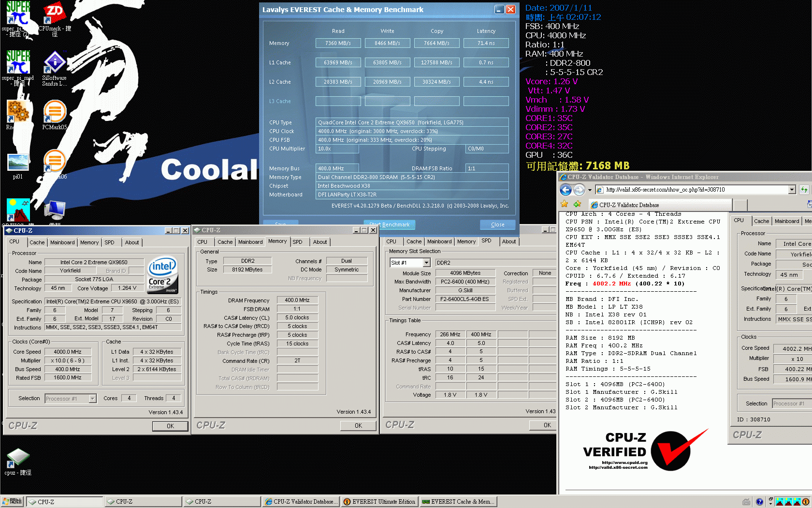
Task: Click the DRAM Frequency 400.0 MHz field
Action: tap(297, 300)
